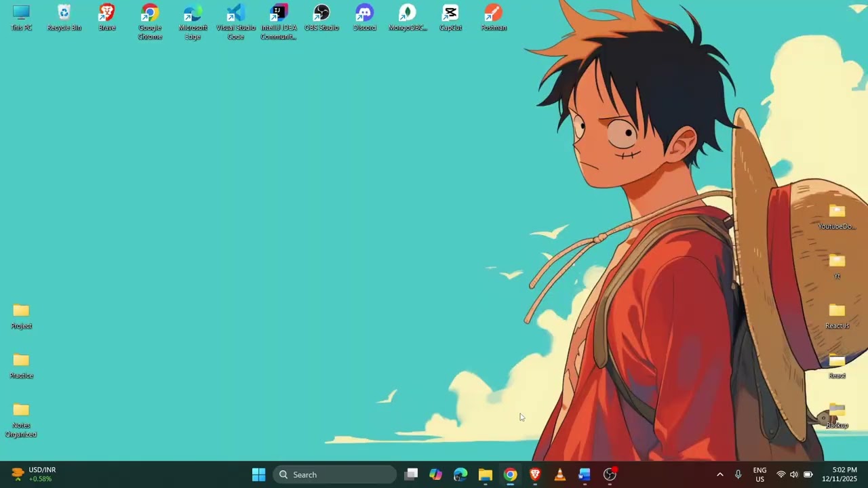Open Microsoft Edge from the taskbar
Screen dimensions: 868x488
tap(460, 474)
